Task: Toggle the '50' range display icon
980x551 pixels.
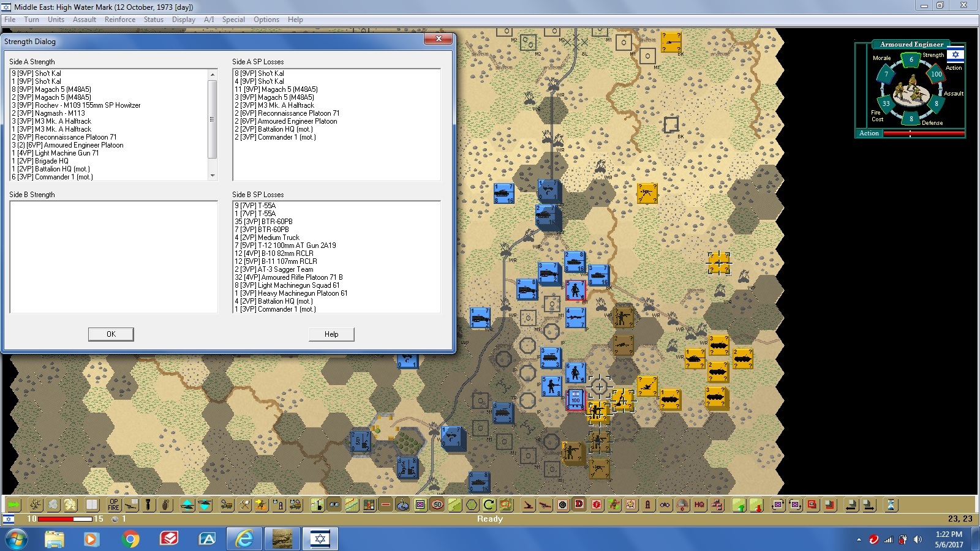Action: click(436, 506)
